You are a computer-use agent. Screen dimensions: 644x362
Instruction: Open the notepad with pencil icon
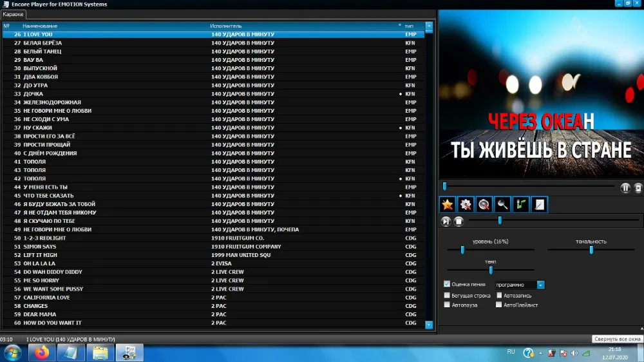[x=539, y=204]
